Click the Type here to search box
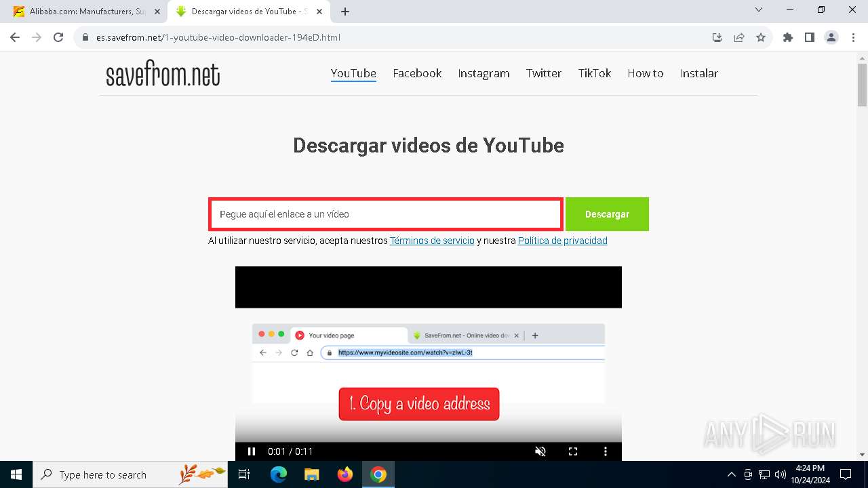Viewport: 868px width, 488px height. (130, 474)
